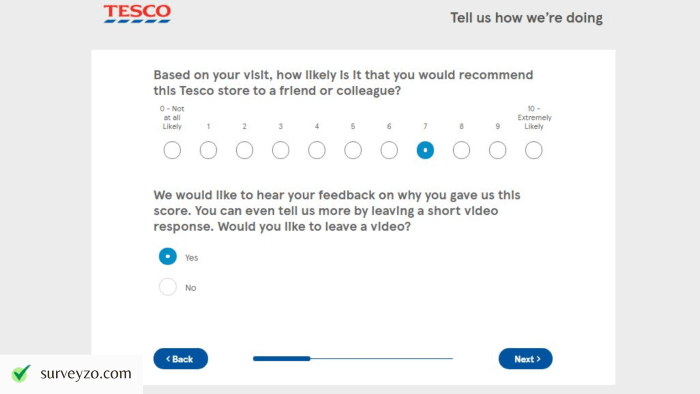The image size is (700, 394).
Task: Select No for video response
Action: (x=167, y=287)
